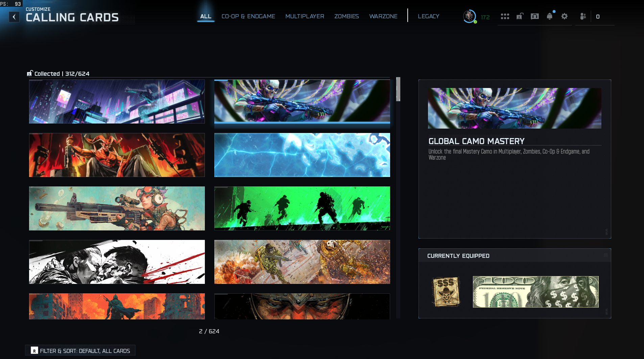Select the red demon calling card
644x359 pixels.
(117, 155)
